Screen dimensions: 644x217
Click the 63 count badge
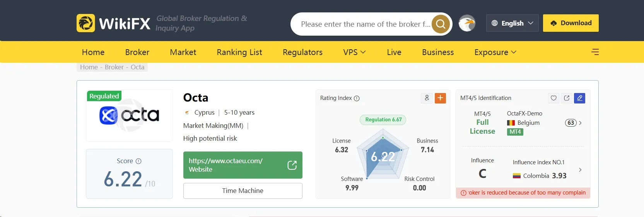(x=571, y=123)
